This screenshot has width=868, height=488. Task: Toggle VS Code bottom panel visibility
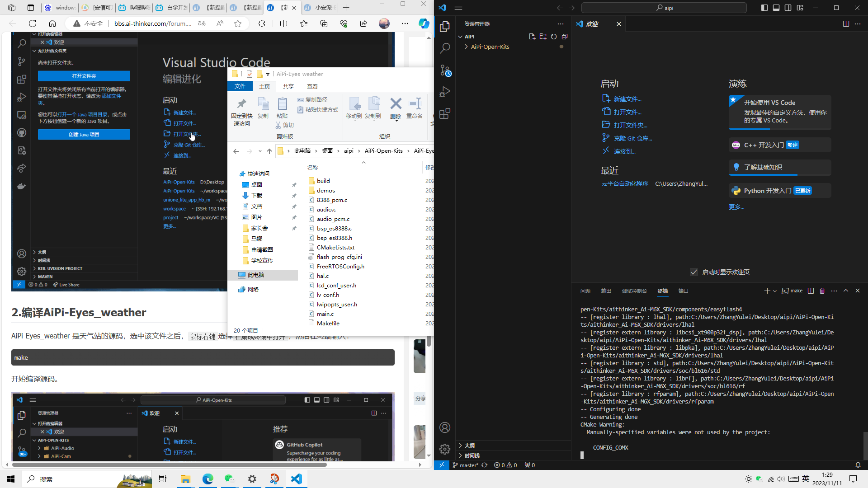[x=776, y=8]
